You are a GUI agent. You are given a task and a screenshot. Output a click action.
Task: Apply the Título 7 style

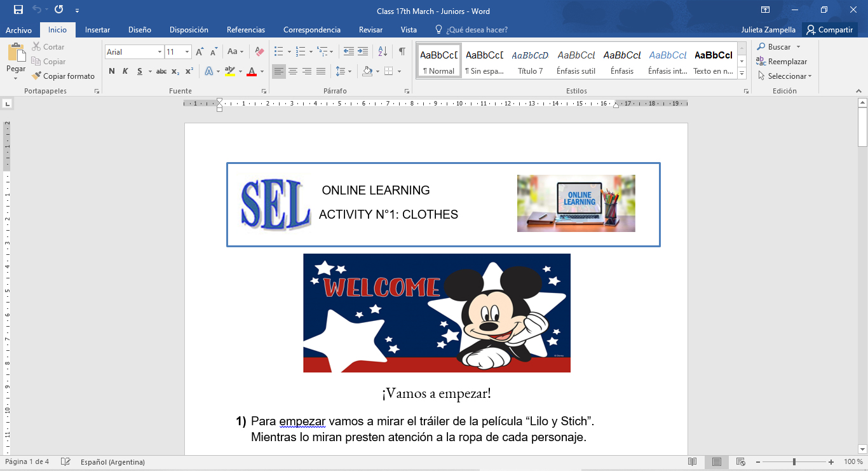coord(530,61)
